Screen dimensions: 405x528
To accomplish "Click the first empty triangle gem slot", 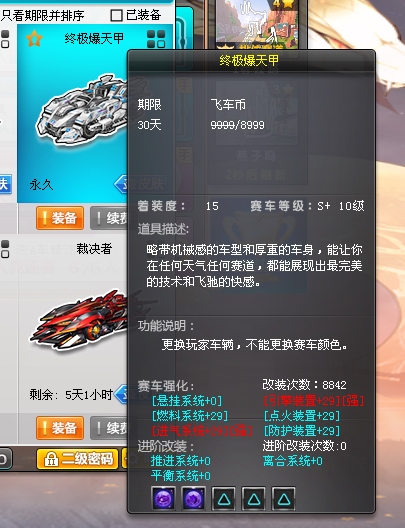I will pos(224,498).
